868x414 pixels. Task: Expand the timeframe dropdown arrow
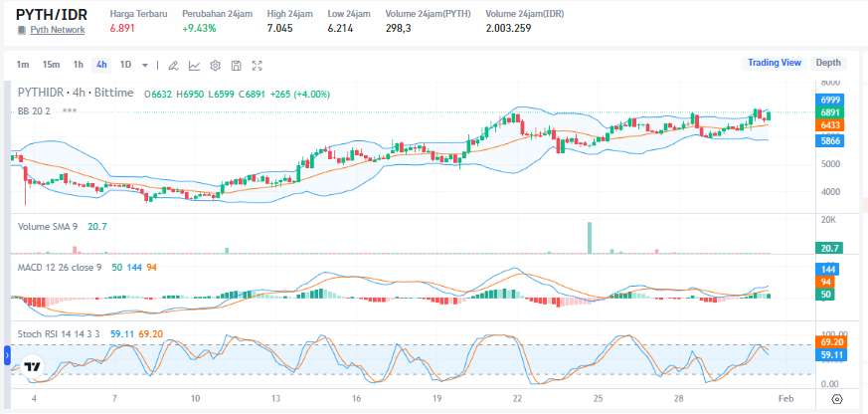tap(145, 66)
